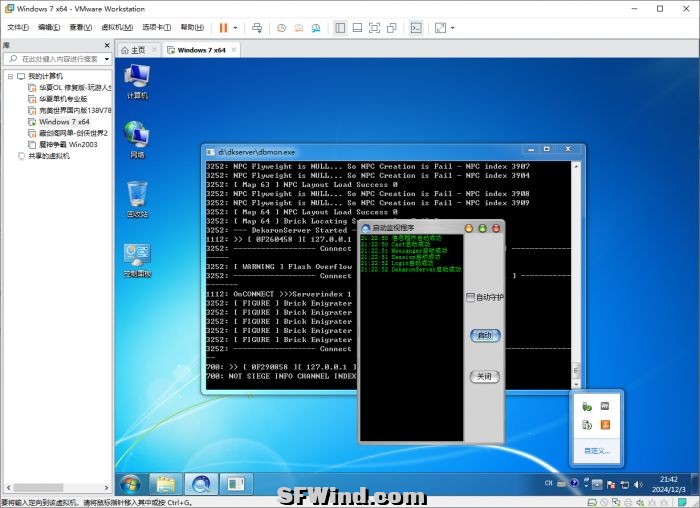Viewport: 700px width, 508px height.
Task: Open File Explorer from guest taskbar
Action: (166, 484)
